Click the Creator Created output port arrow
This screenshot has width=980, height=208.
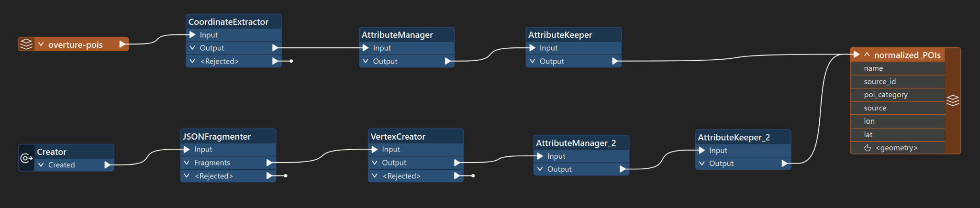point(107,164)
